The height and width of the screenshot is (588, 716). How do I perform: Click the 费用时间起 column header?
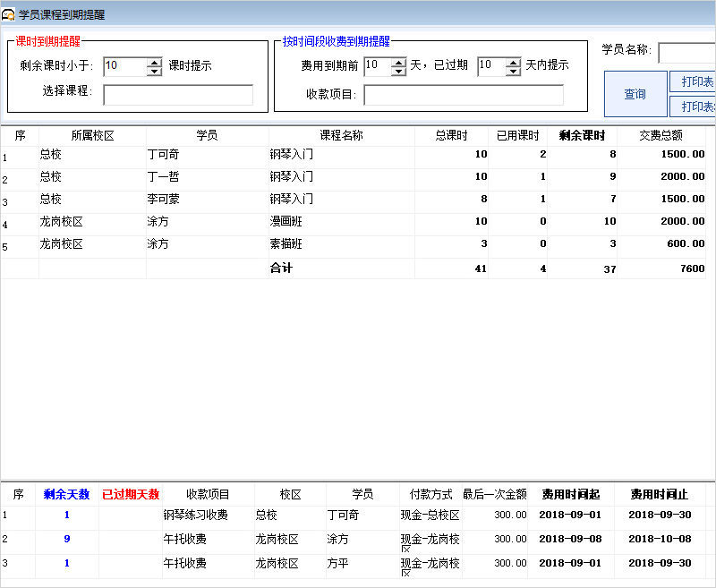tap(571, 494)
